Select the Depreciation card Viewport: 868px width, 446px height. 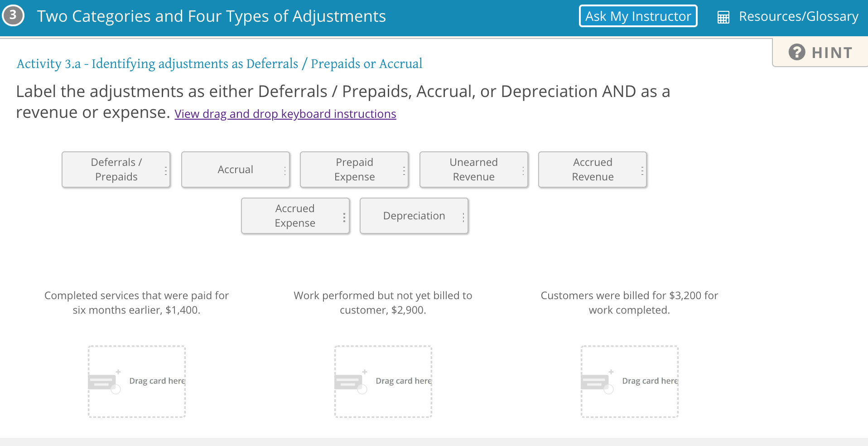coord(414,216)
